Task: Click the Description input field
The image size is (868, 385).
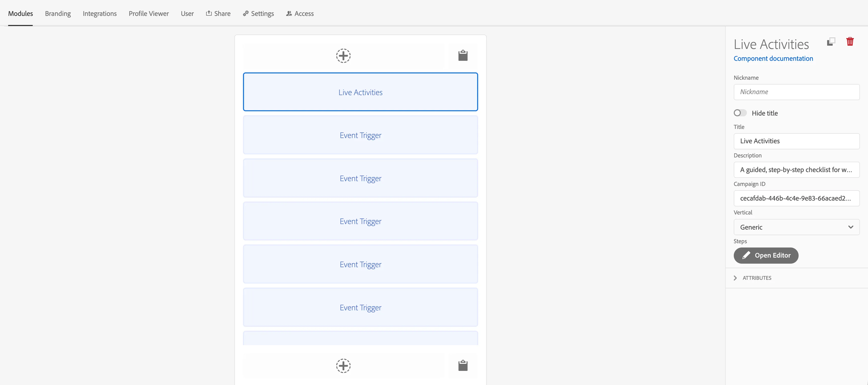Action: click(796, 170)
